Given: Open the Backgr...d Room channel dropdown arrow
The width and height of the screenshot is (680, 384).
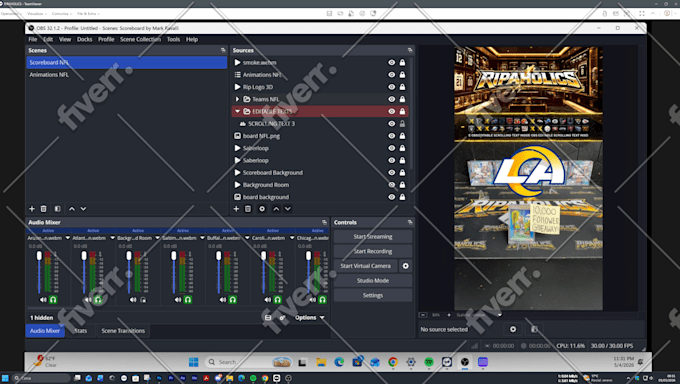Looking at the screenshot, I should pos(157,238).
